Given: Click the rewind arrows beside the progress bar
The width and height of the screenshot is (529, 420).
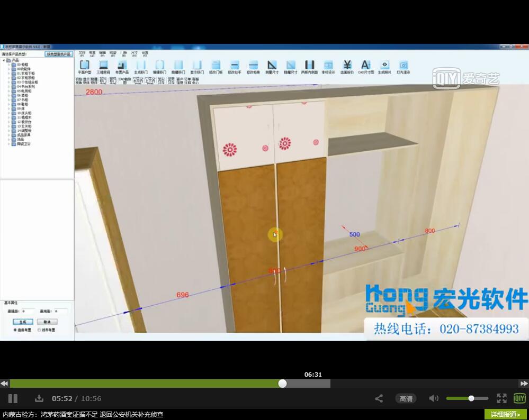Looking at the screenshot, I should click(x=4, y=384).
